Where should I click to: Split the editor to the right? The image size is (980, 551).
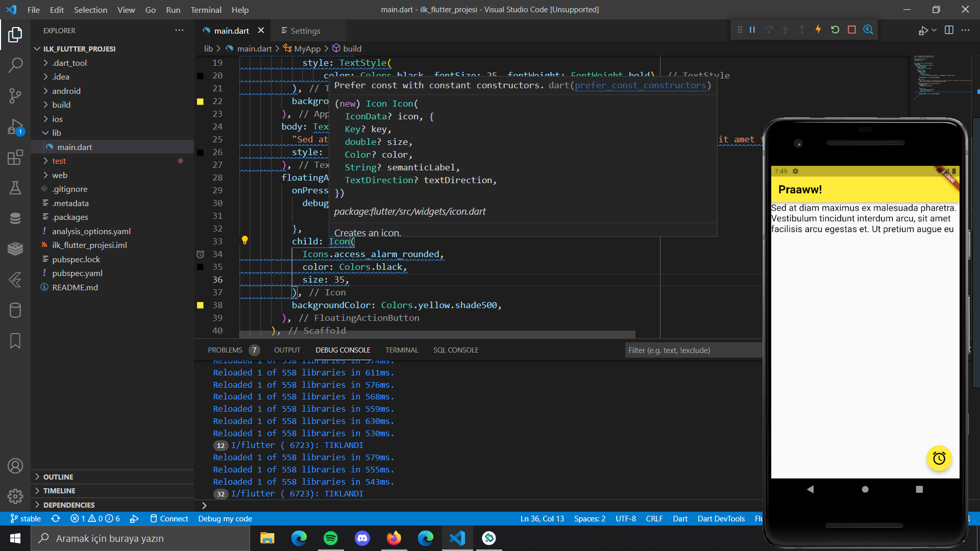pos(949,30)
